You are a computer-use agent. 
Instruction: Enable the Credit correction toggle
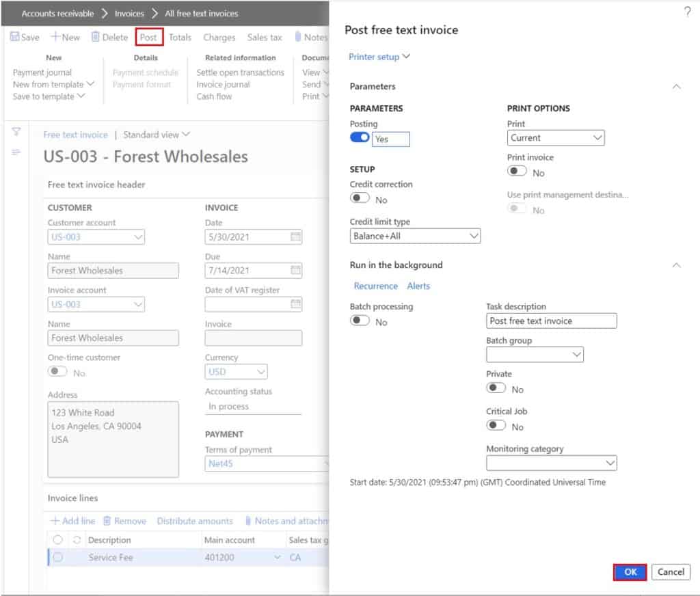(360, 198)
